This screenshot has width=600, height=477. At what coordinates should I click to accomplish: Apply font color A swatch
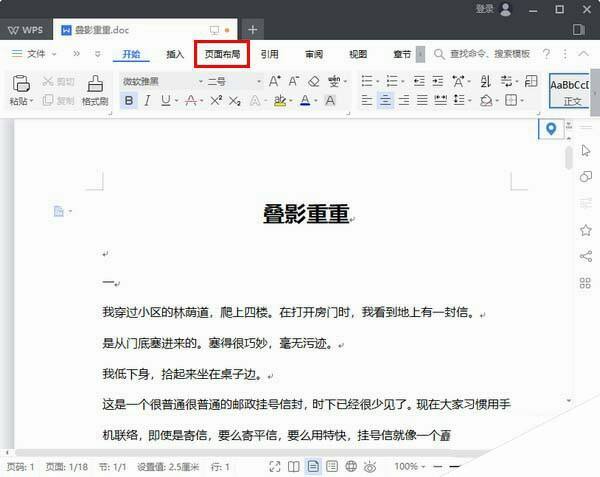pos(305,101)
